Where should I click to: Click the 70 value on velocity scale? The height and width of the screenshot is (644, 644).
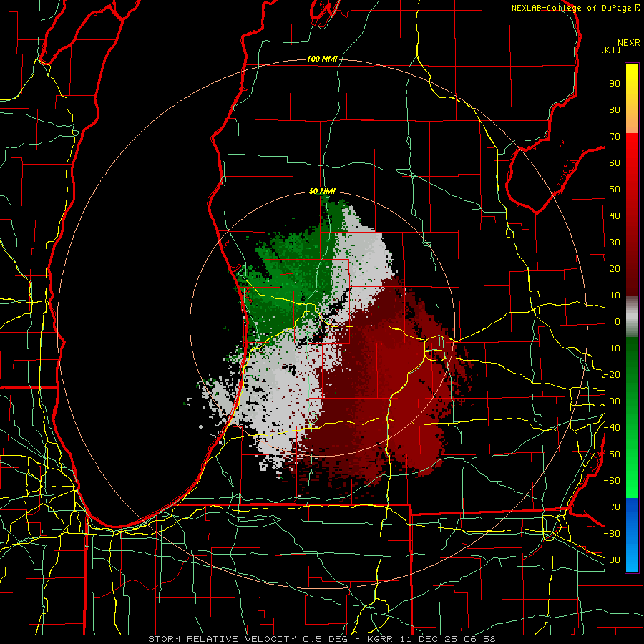pos(615,137)
